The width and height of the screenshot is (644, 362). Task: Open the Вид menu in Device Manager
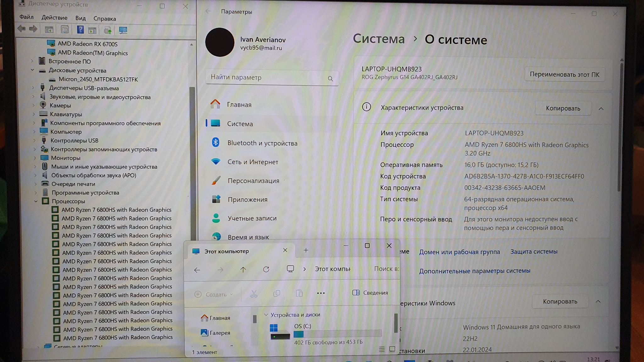tap(80, 19)
